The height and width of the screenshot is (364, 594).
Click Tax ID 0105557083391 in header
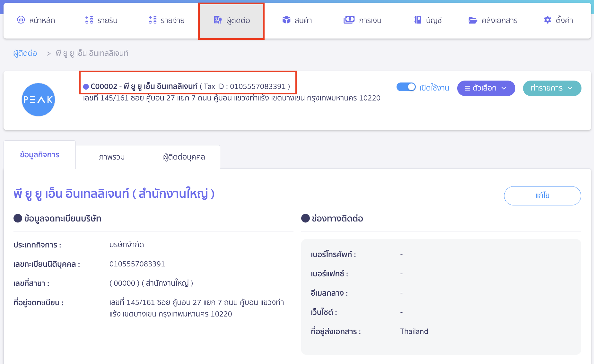click(x=245, y=86)
